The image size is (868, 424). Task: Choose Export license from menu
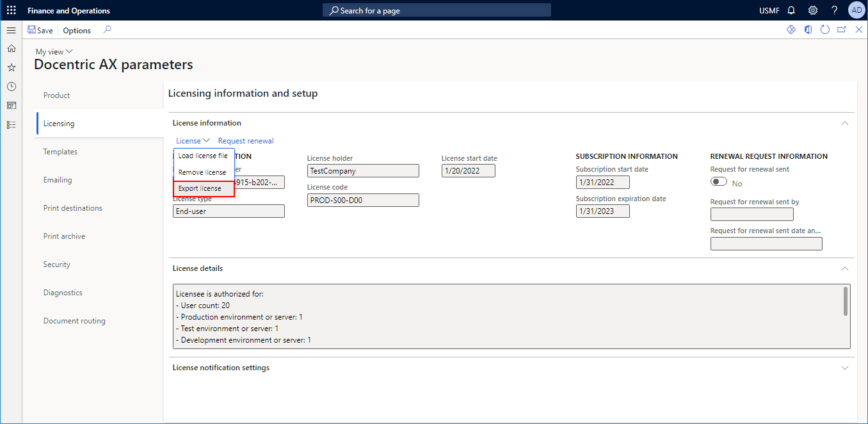tap(204, 188)
